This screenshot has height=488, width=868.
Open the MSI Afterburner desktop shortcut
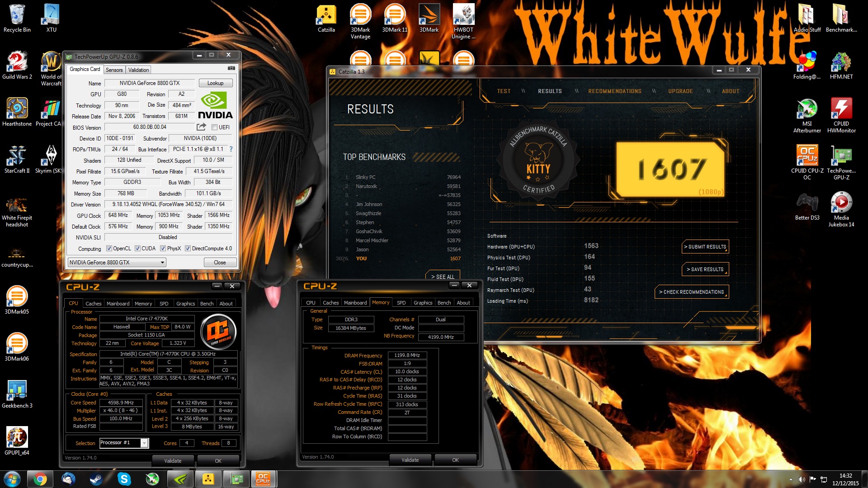point(807,116)
